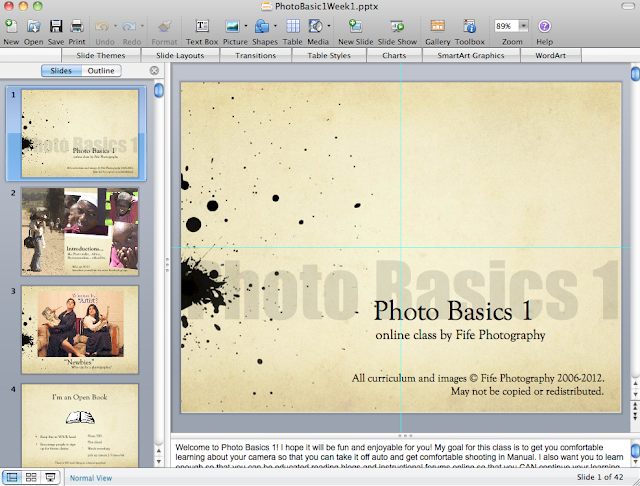Image resolution: width=640 pixels, height=486 pixels.
Task: Click the Table toolbar icon
Action: click(x=292, y=26)
